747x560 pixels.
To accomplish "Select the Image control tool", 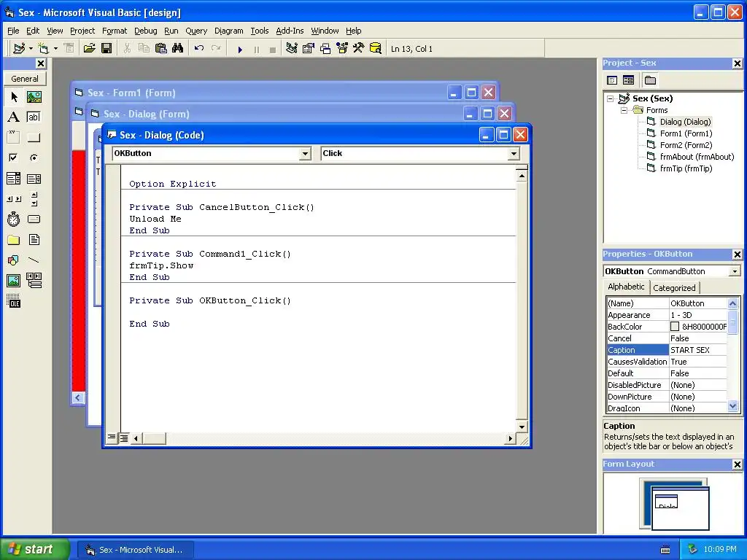I will click(x=14, y=281).
